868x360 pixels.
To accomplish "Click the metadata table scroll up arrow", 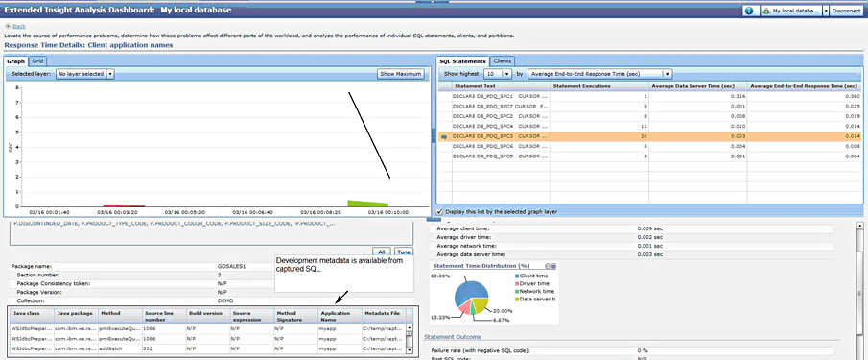I will click(410, 327).
